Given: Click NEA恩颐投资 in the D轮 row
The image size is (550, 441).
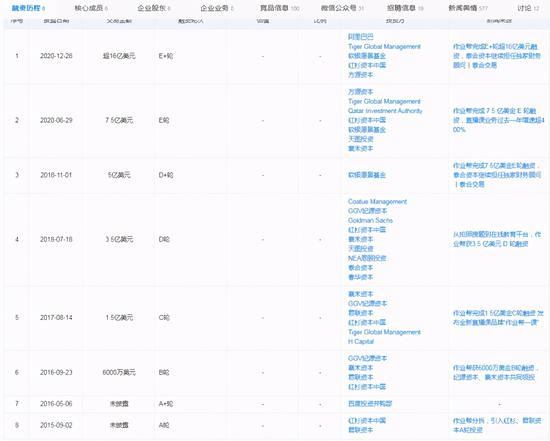Looking at the screenshot, I should [x=367, y=258].
